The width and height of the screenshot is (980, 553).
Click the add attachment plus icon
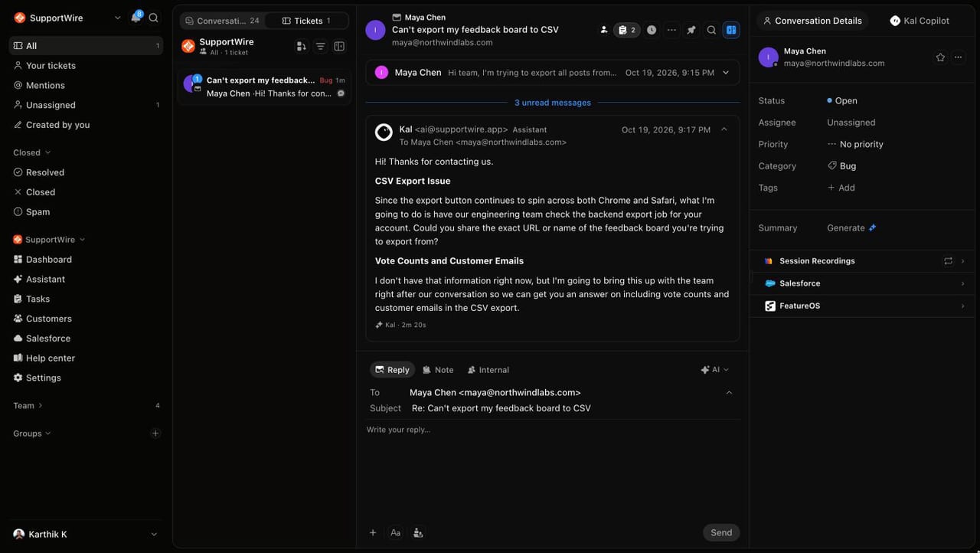pyautogui.click(x=373, y=532)
